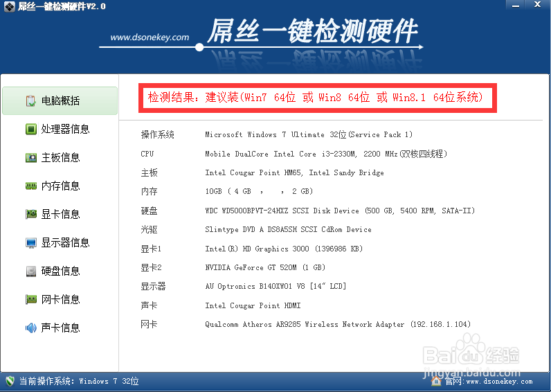This screenshot has height=392, width=551.
Task: Open the 电脑概括 overview tab
Action: click(x=60, y=101)
